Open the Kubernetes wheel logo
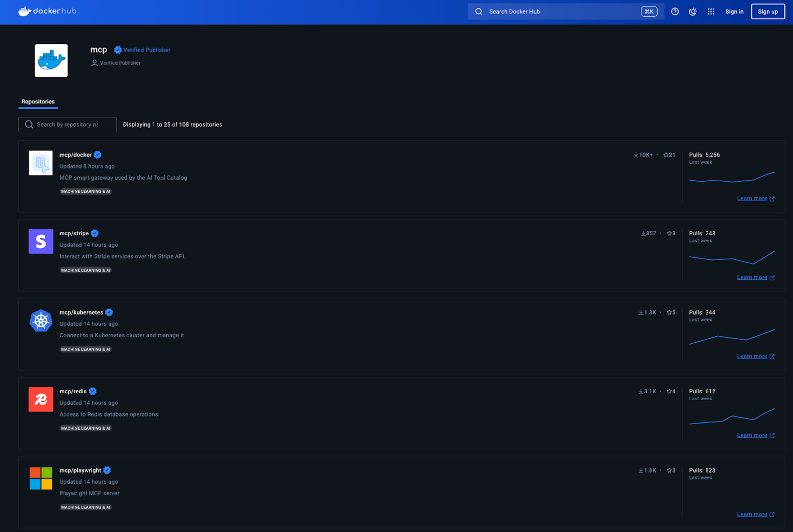Screen dimensions: 793x532 (x=41, y=320)
